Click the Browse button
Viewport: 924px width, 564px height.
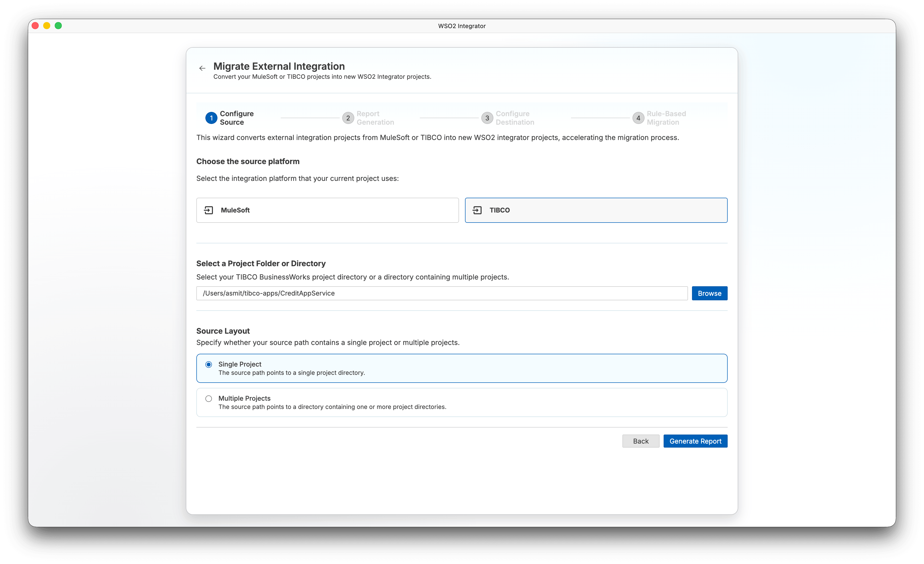710,294
